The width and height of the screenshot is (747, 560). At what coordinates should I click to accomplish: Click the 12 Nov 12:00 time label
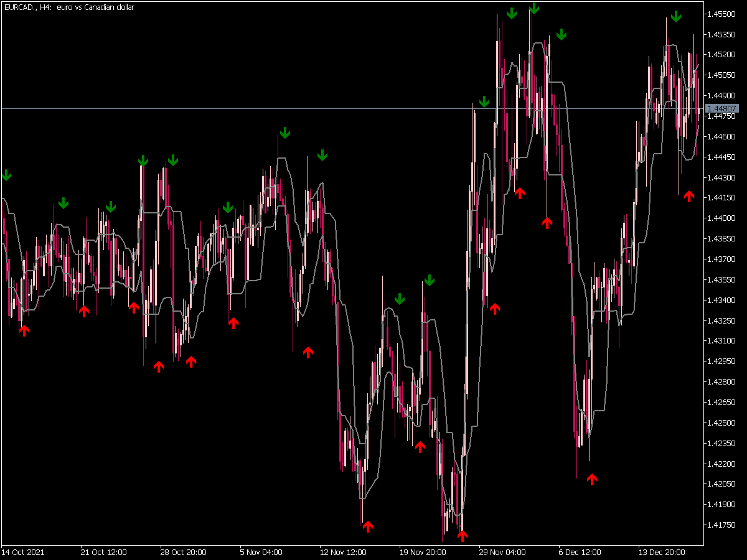tap(342, 552)
